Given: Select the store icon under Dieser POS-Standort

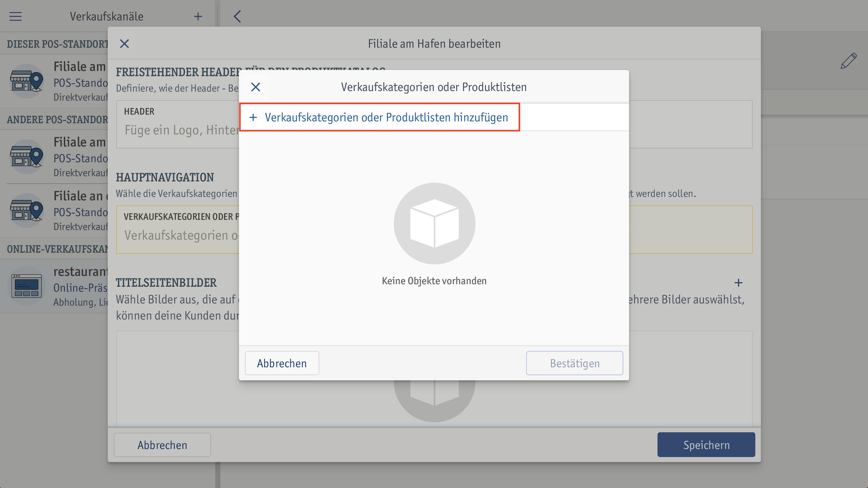Looking at the screenshot, I should [26, 81].
